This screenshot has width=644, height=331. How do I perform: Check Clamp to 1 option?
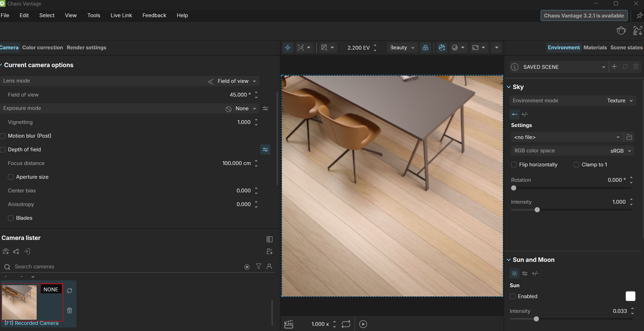[x=577, y=165]
